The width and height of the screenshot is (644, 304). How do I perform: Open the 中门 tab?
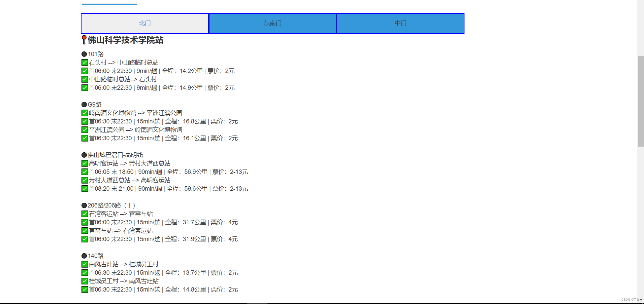(x=400, y=24)
